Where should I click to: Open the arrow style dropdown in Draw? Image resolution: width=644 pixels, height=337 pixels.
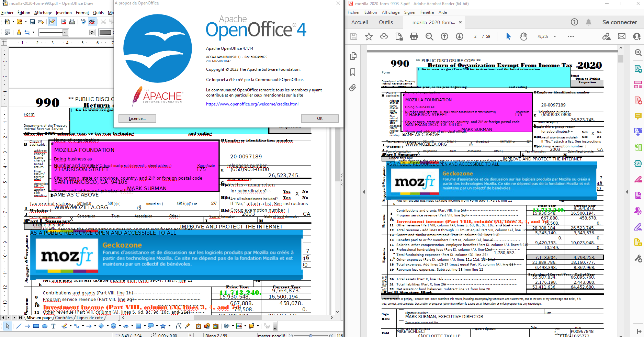tap(33, 32)
